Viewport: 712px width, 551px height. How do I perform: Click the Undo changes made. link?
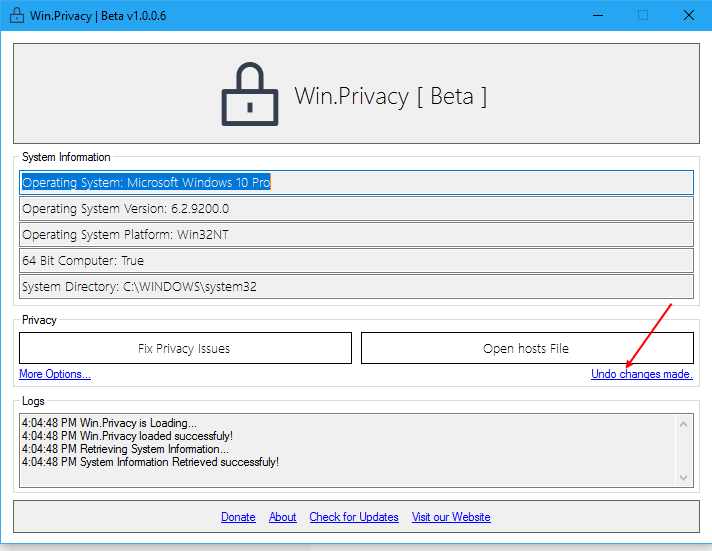pyautogui.click(x=642, y=374)
